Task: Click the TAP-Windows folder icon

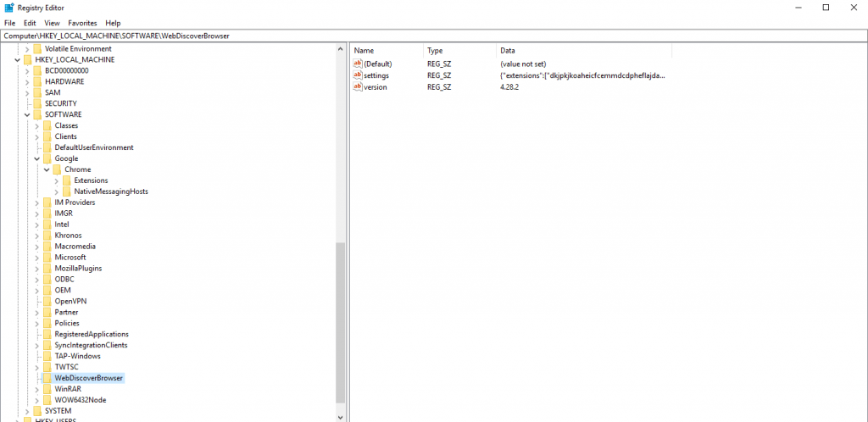Action: coord(47,356)
